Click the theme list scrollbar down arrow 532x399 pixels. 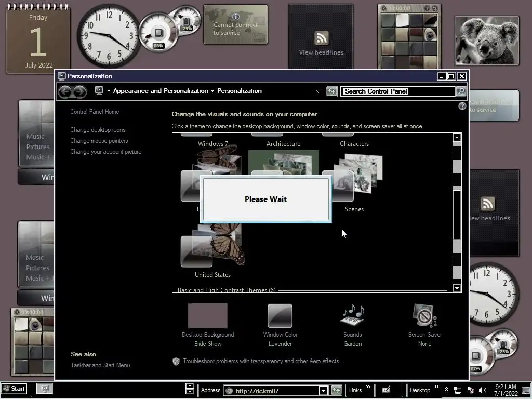coord(457,288)
